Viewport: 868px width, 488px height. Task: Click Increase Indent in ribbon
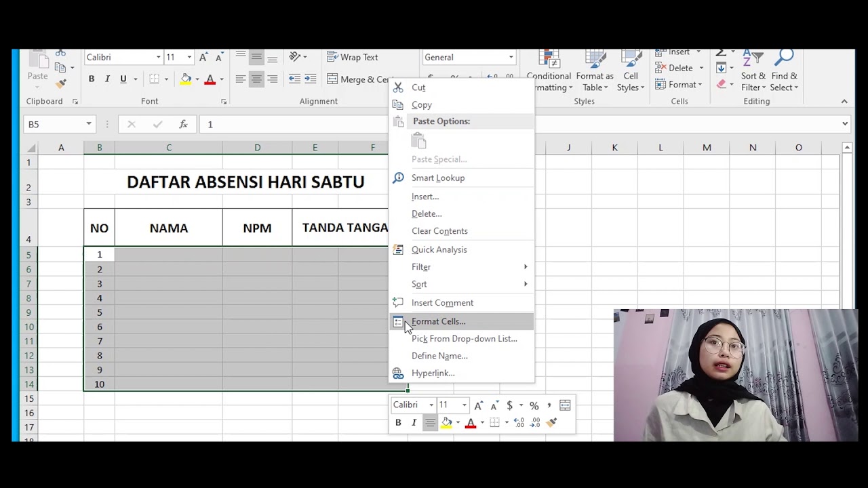[x=311, y=79]
